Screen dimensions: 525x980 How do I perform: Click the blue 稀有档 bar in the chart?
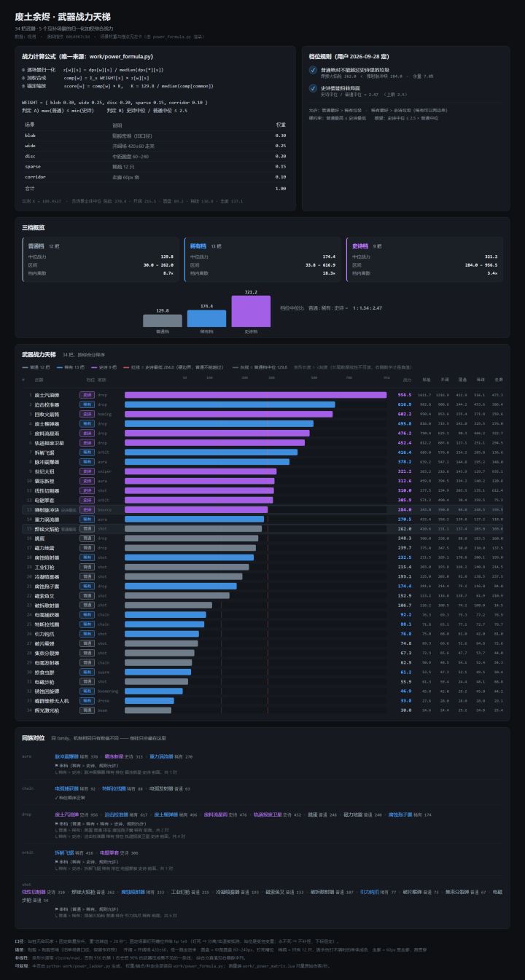pyautogui.click(x=206, y=318)
